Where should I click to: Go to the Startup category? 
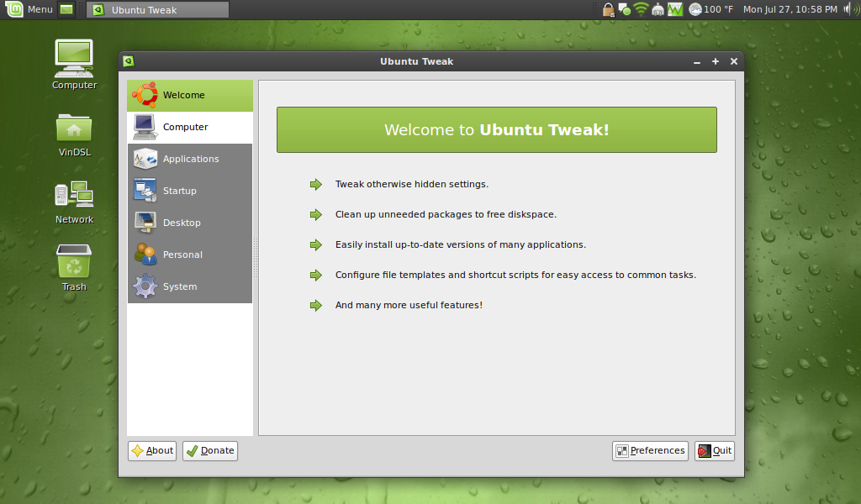point(189,192)
